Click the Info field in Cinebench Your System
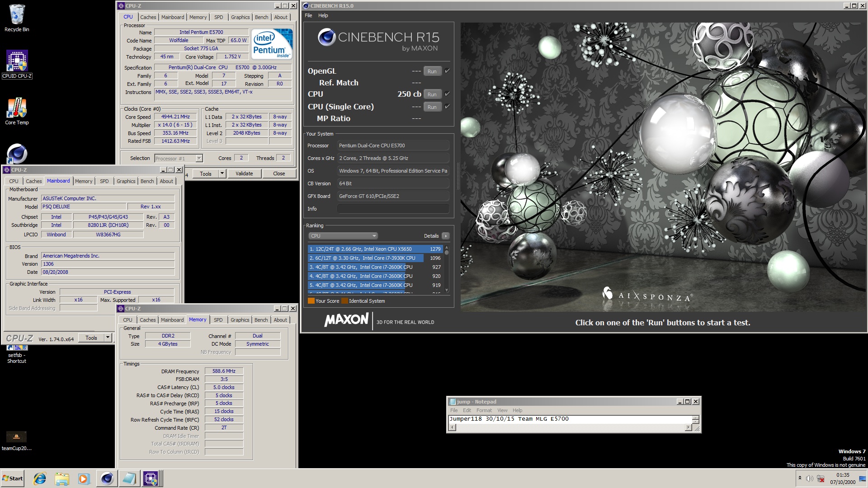Viewport: 868px width, 488px height. click(393, 209)
